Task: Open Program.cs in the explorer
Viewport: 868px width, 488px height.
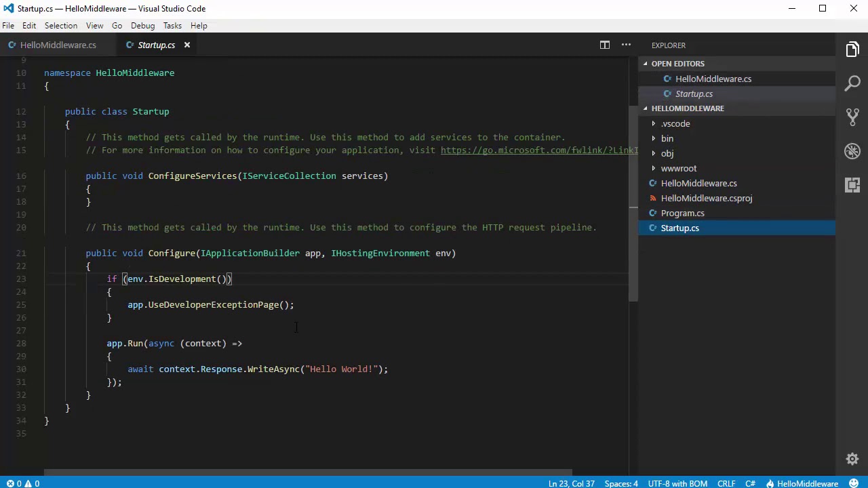Action: (682, 213)
